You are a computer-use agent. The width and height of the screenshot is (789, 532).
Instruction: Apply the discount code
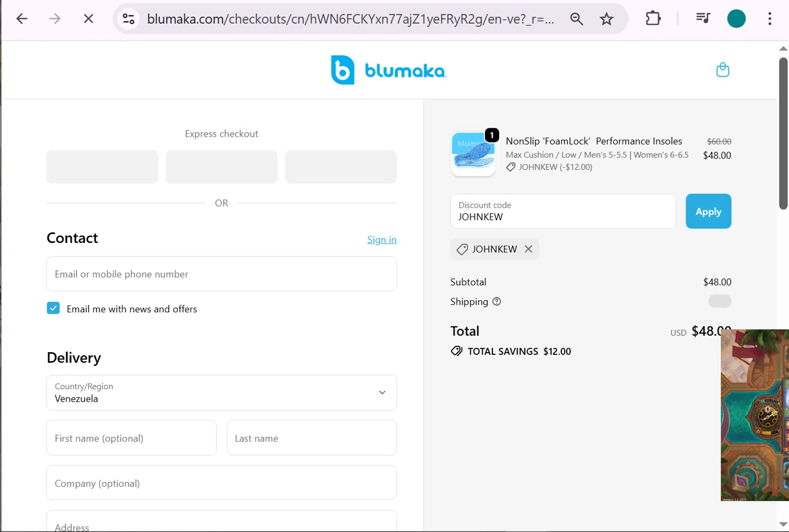pyautogui.click(x=708, y=211)
